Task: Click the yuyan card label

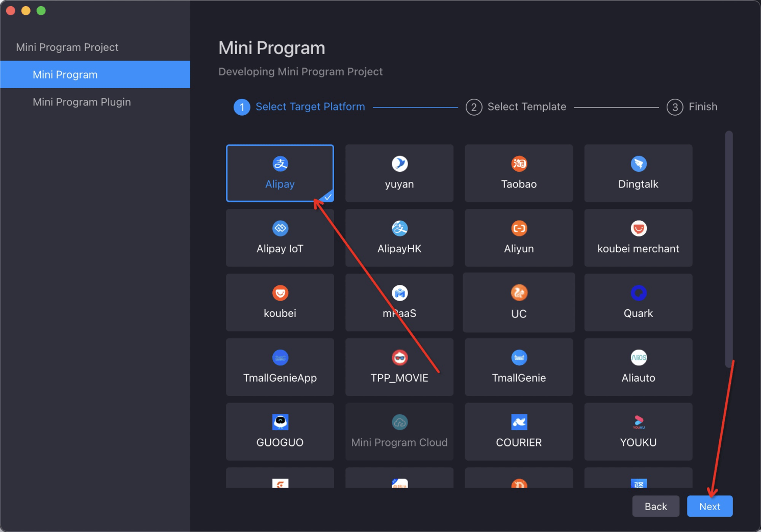Action: (399, 184)
